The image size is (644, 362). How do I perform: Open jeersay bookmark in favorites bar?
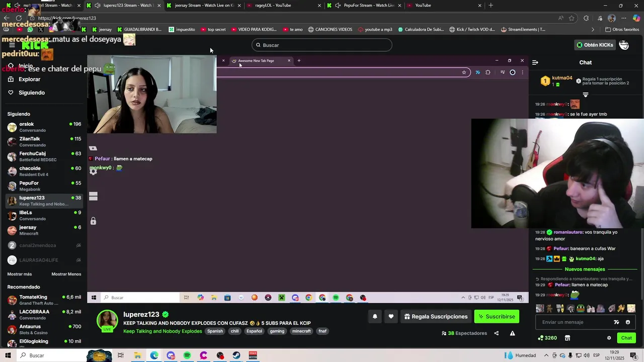coord(102,30)
